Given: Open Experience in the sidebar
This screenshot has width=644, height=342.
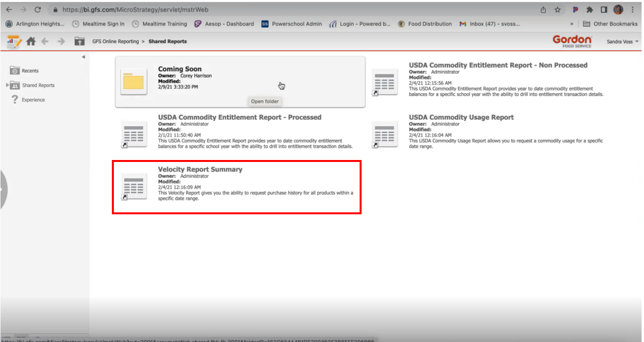Looking at the screenshot, I should click(27, 100).
